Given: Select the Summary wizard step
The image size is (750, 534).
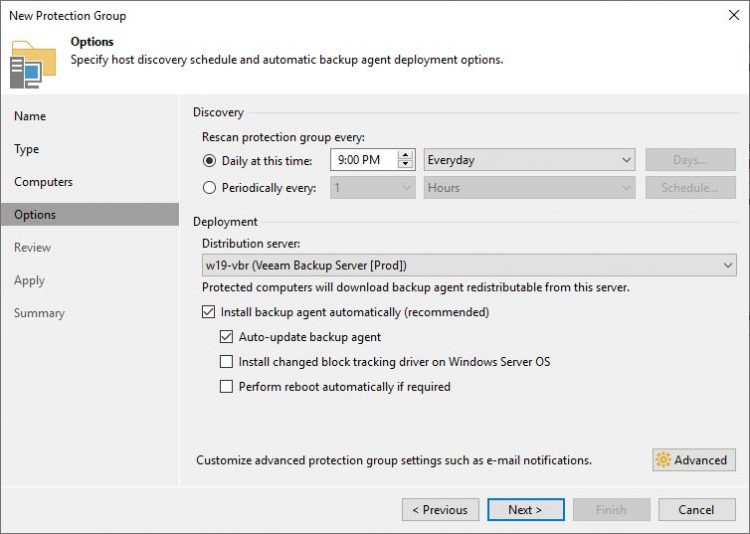Looking at the screenshot, I should pyautogui.click(x=39, y=313).
